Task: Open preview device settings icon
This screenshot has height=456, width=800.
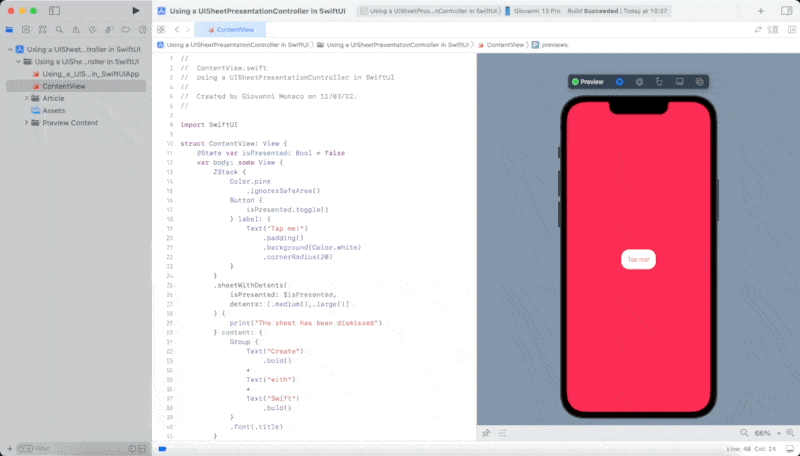Action: click(680, 81)
